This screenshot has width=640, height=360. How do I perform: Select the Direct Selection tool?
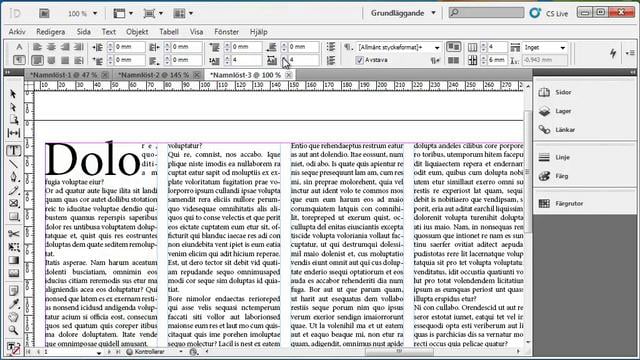point(13,107)
